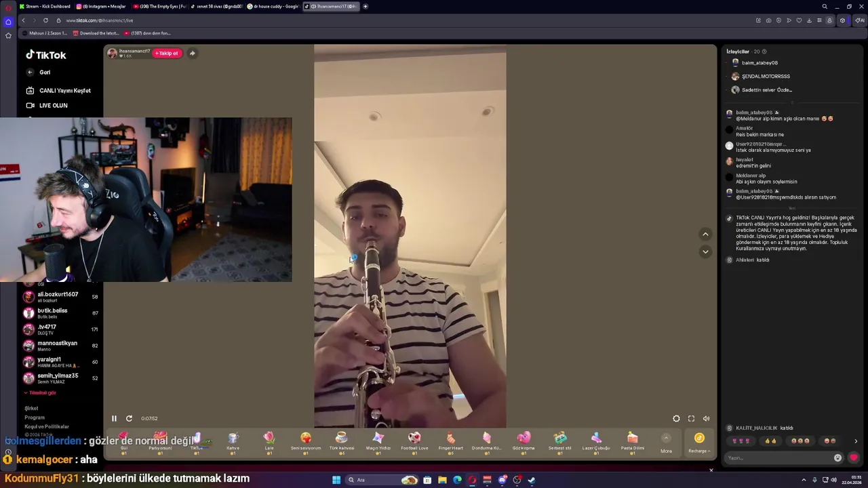
Task: Send the Gül rose gift
Action: point(124,442)
